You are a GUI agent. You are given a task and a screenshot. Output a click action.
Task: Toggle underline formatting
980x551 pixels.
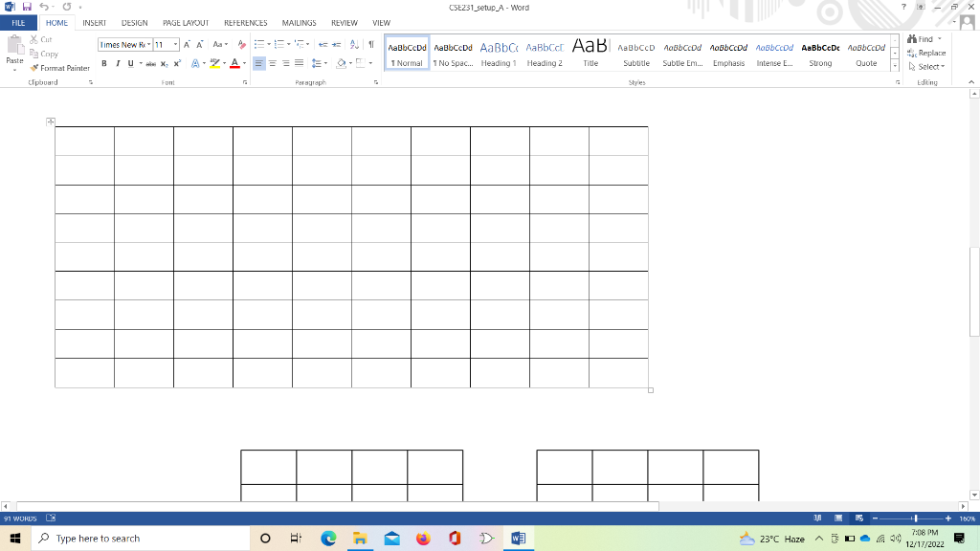click(x=131, y=63)
